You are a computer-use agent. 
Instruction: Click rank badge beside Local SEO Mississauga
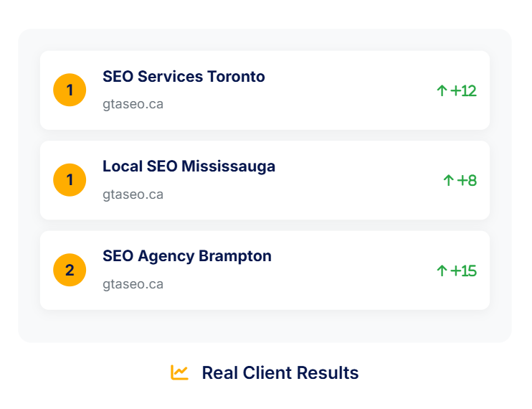[70, 180]
